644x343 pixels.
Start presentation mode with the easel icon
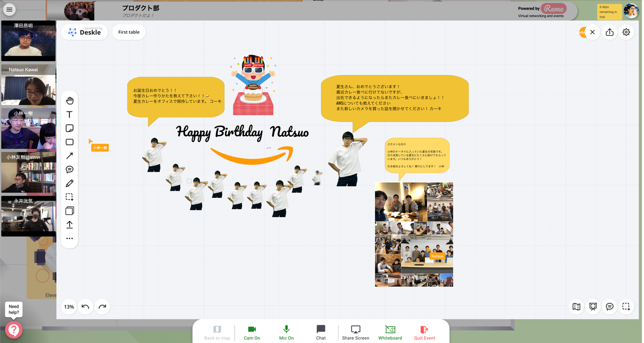tap(593, 307)
